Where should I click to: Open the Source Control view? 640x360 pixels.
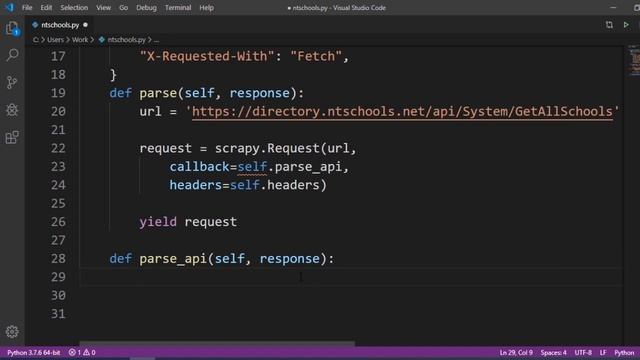tap(12, 82)
